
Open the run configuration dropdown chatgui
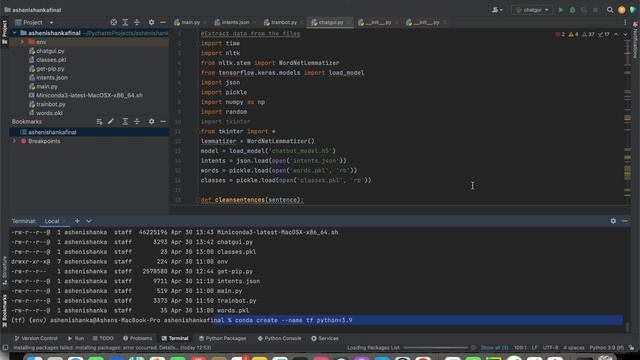pyautogui.click(x=532, y=10)
